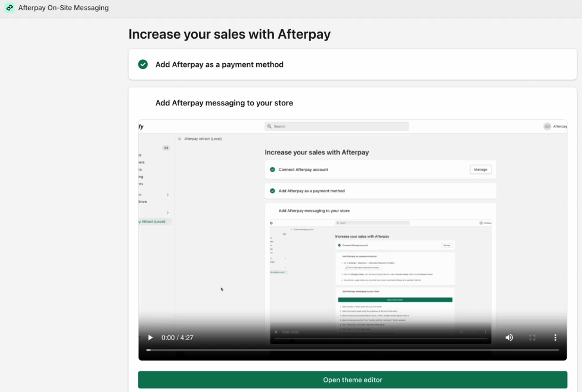This screenshot has width=582, height=392.
Task: Click the AD avatar in video frame
Action: tap(547, 126)
